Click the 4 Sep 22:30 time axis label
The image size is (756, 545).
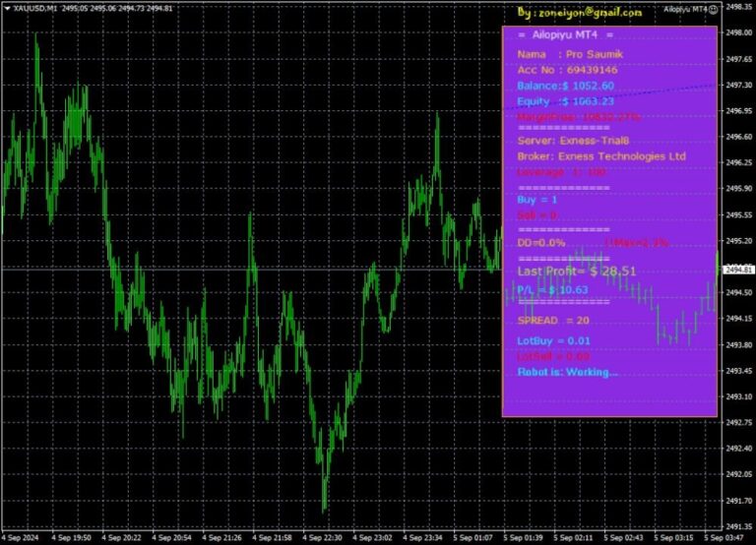pyautogui.click(x=322, y=538)
